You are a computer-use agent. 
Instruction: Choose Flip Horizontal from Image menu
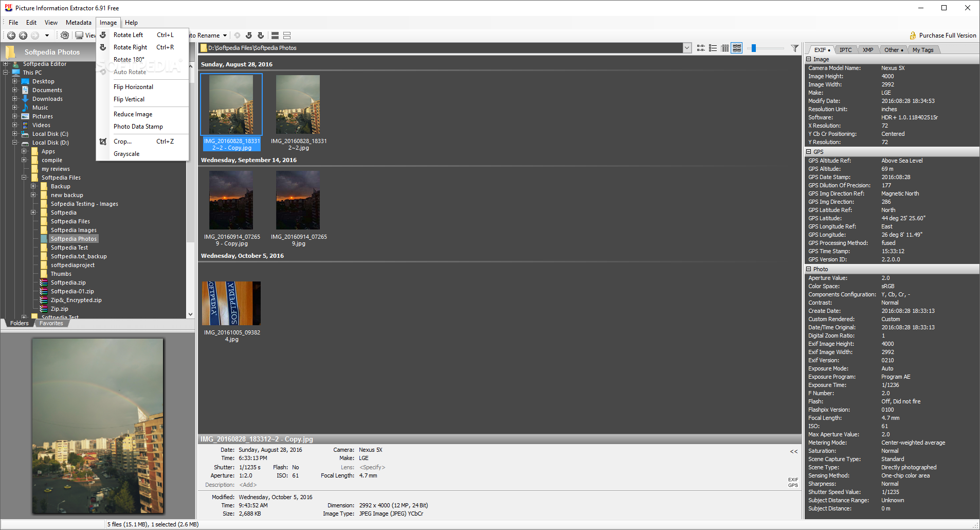pyautogui.click(x=142, y=87)
